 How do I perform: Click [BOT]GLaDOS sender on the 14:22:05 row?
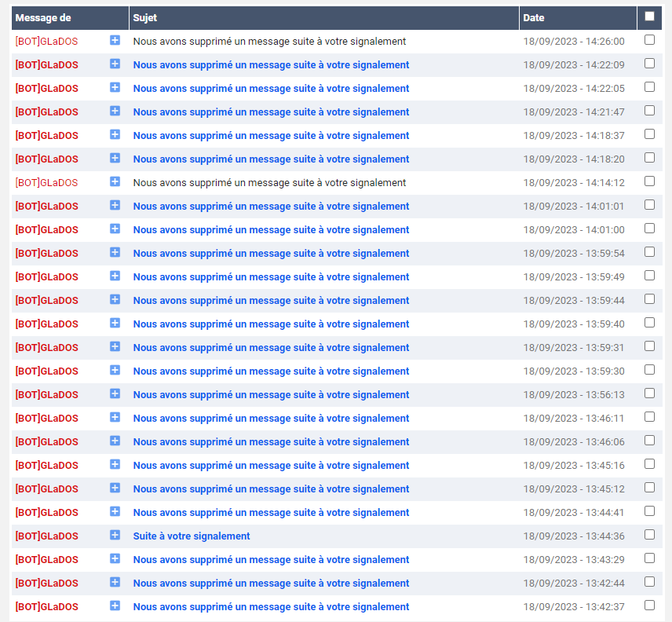[x=46, y=89]
